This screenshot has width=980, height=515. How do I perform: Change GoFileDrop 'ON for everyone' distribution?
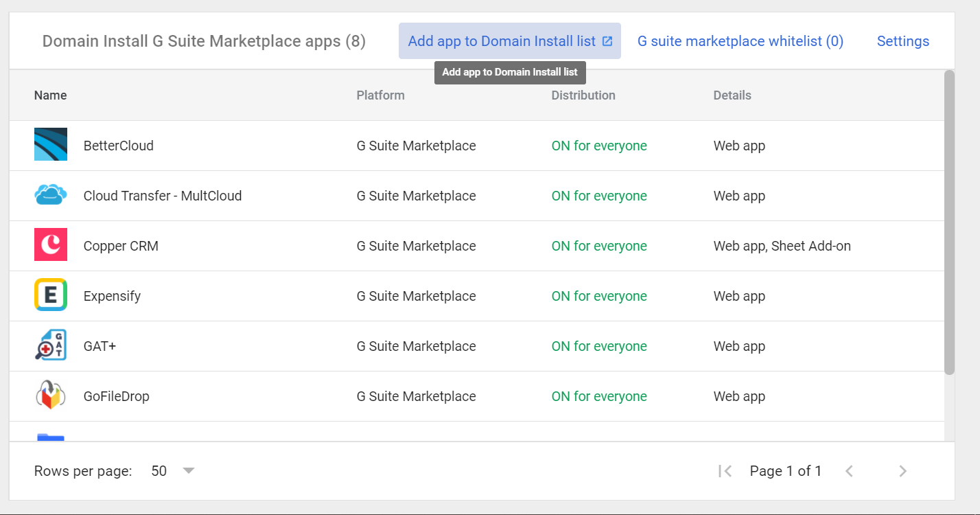click(598, 396)
